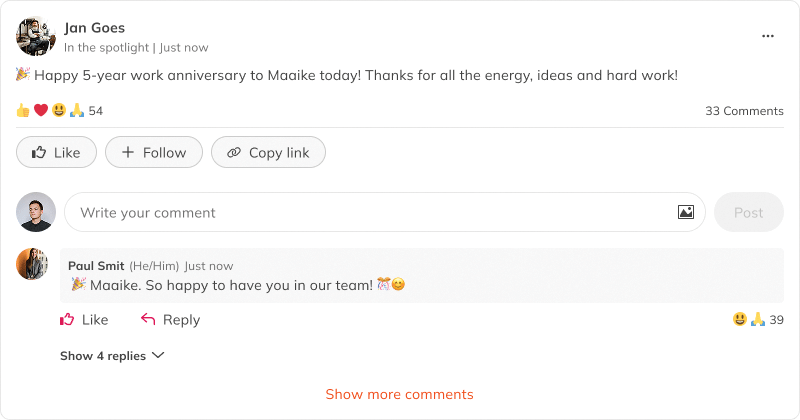Click the red heart reaction emoji
This screenshot has width=800, height=420.
(x=41, y=110)
